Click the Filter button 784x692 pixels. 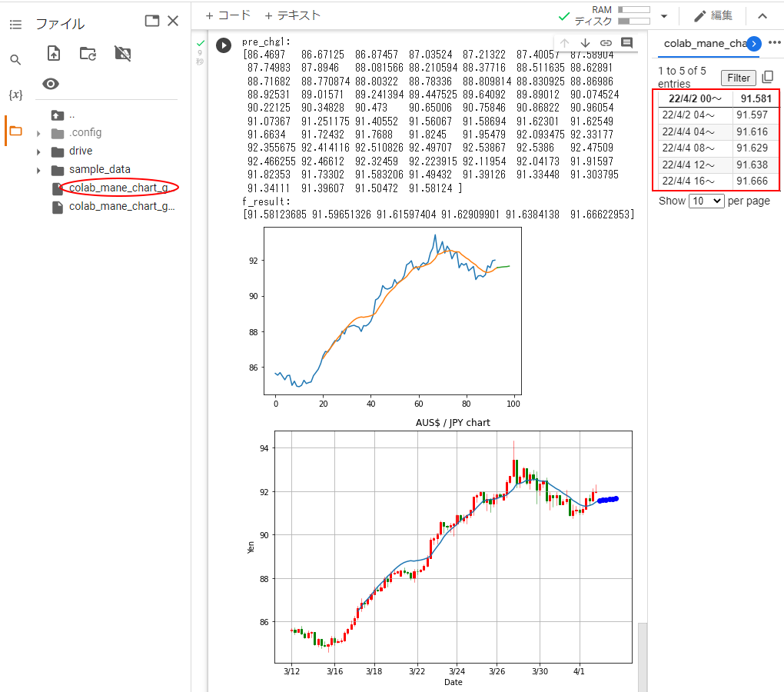(739, 78)
